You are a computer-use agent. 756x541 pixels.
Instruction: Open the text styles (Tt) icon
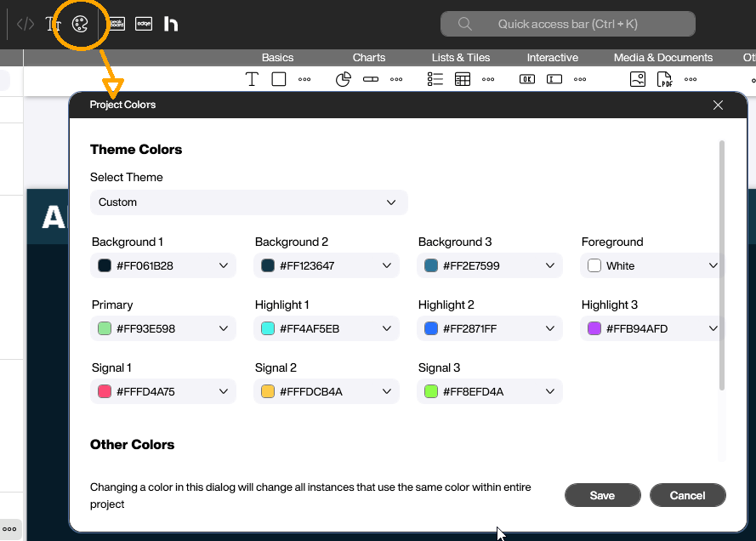pyautogui.click(x=53, y=24)
